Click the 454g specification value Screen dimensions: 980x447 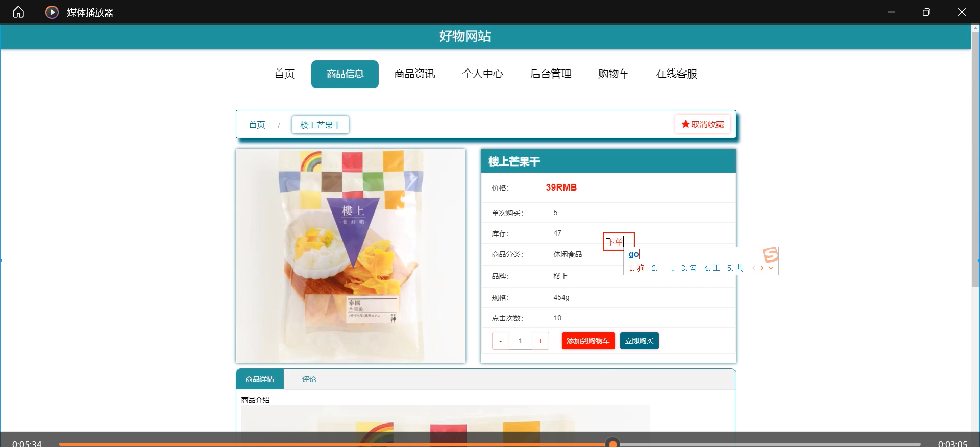pyautogui.click(x=561, y=297)
